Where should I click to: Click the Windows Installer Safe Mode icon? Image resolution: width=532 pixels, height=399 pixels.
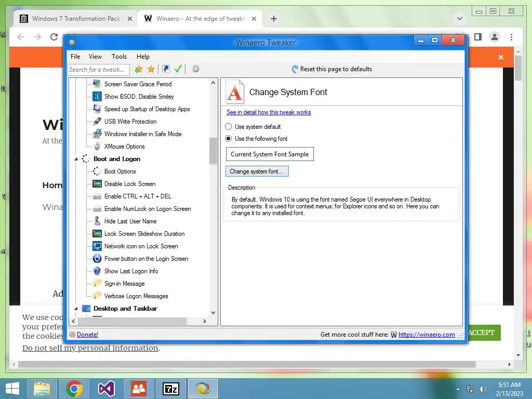tap(97, 134)
